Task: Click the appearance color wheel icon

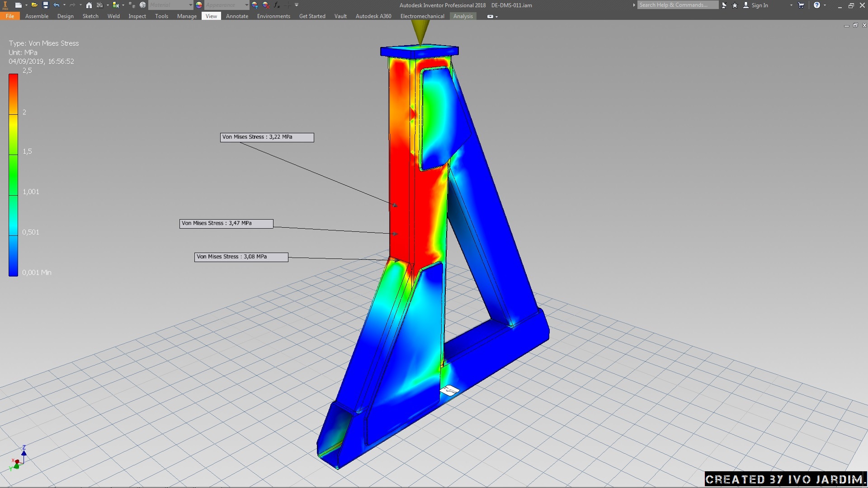Action: point(199,5)
